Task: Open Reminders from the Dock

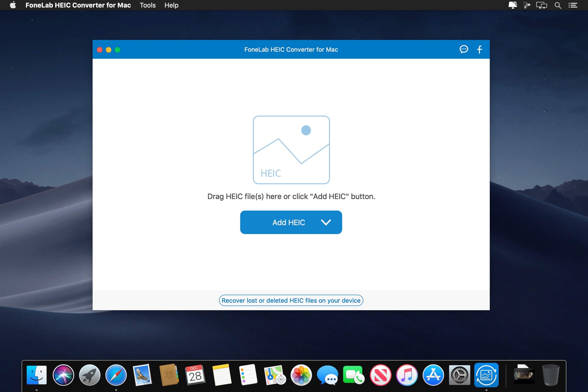Action: [248, 375]
